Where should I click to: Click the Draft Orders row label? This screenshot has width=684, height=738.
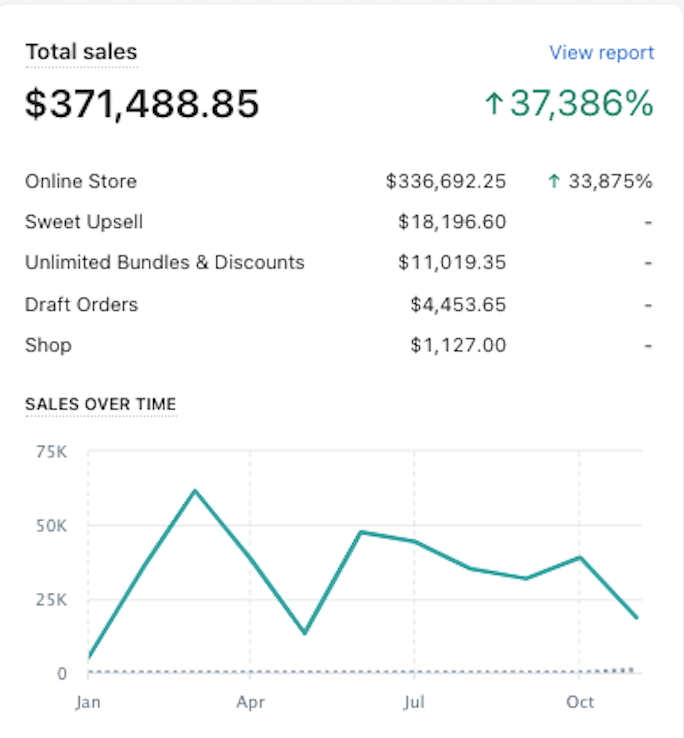click(x=81, y=304)
